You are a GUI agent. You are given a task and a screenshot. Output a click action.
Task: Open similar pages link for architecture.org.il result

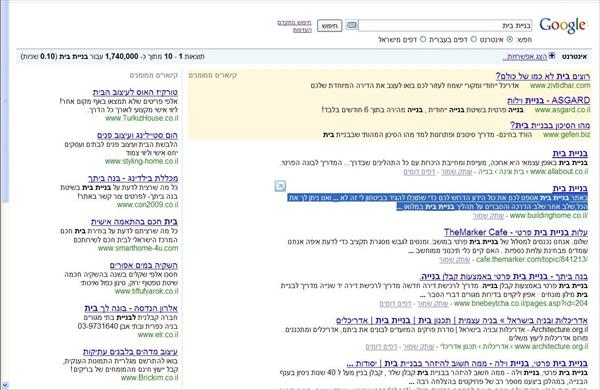[381, 347]
